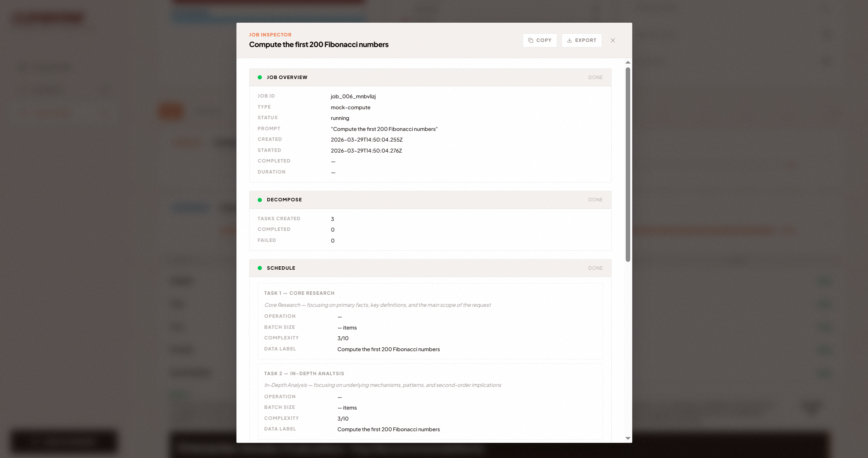Click the green status dot beside Schedule
Screen dimensions: 868x458
(260, 268)
